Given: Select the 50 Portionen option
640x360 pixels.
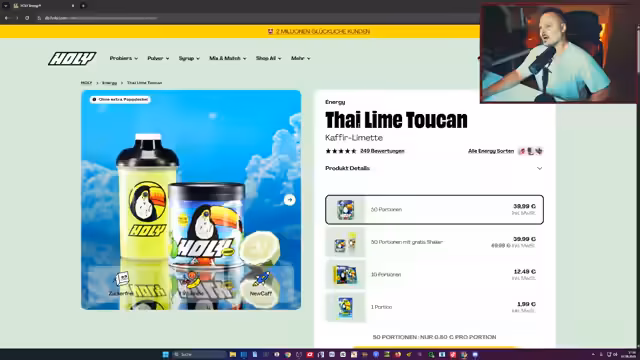Looking at the screenshot, I should (x=434, y=209).
